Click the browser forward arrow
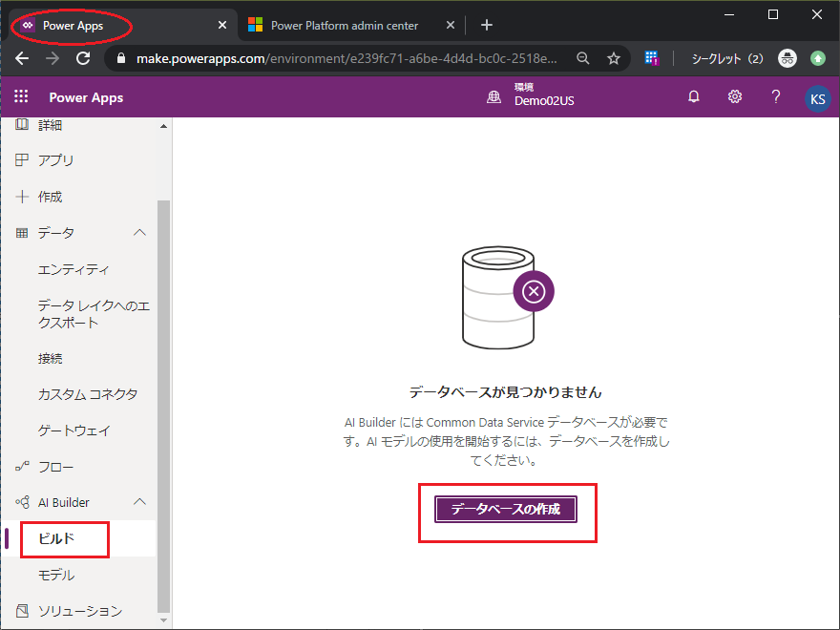Image resolution: width=840 pixels, height=630 pixels. [52, 58]
